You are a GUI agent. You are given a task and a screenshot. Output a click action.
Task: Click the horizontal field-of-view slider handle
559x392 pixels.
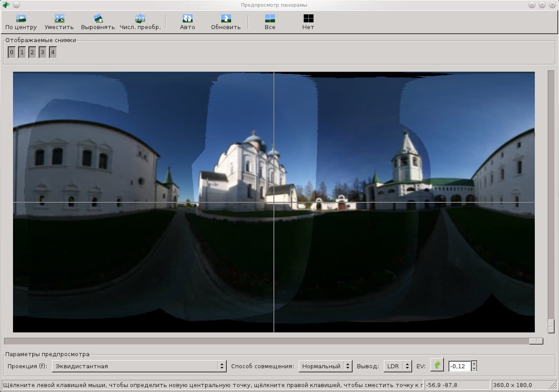(x=536, y=341)
